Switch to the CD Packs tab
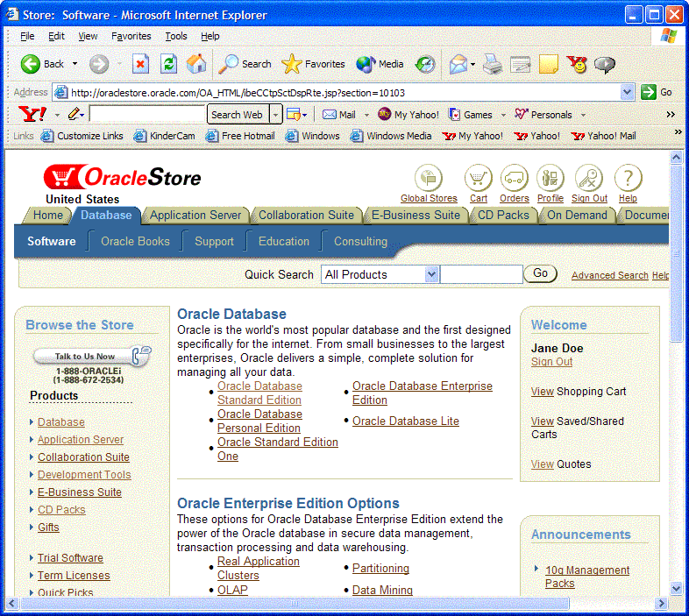This screenshot has height=616, width=689. [503, 216]
